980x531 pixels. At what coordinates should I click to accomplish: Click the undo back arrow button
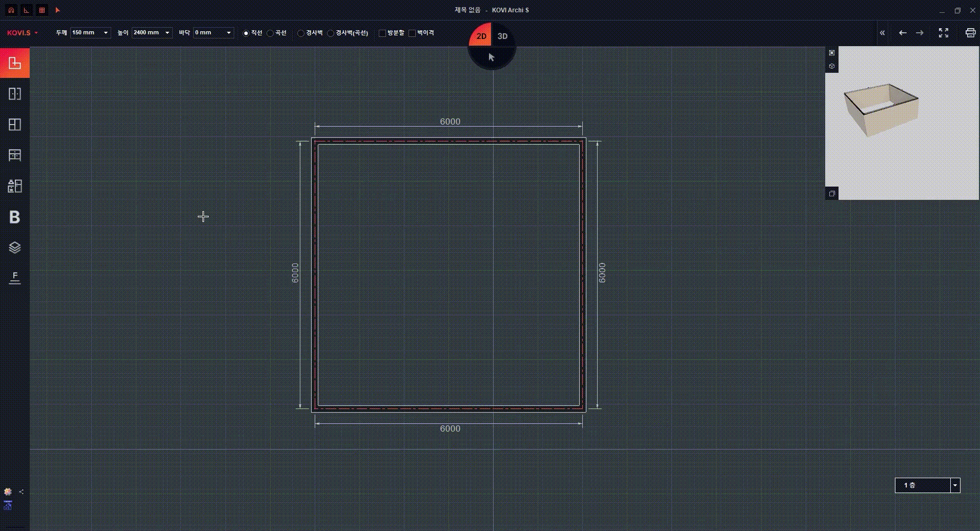903,33
